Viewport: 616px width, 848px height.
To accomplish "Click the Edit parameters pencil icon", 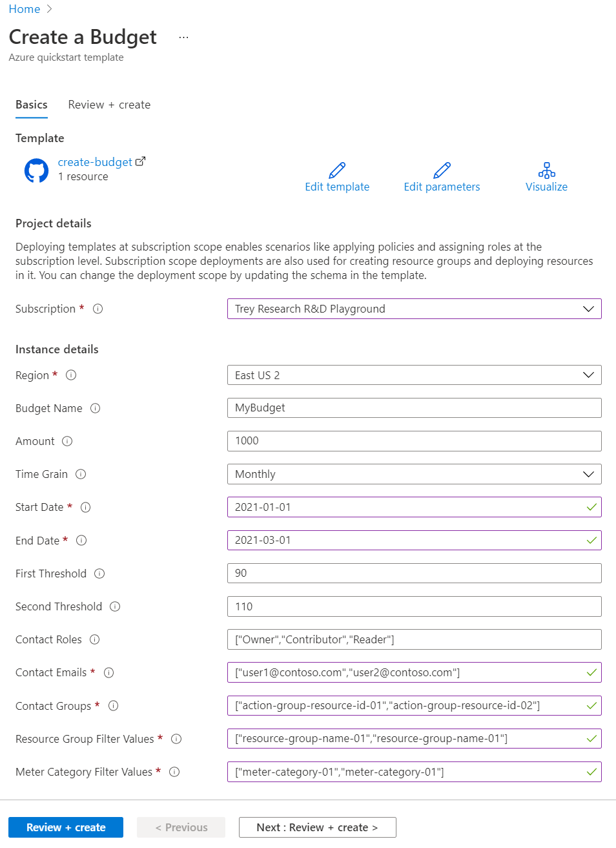I will [x=442, y=171].
